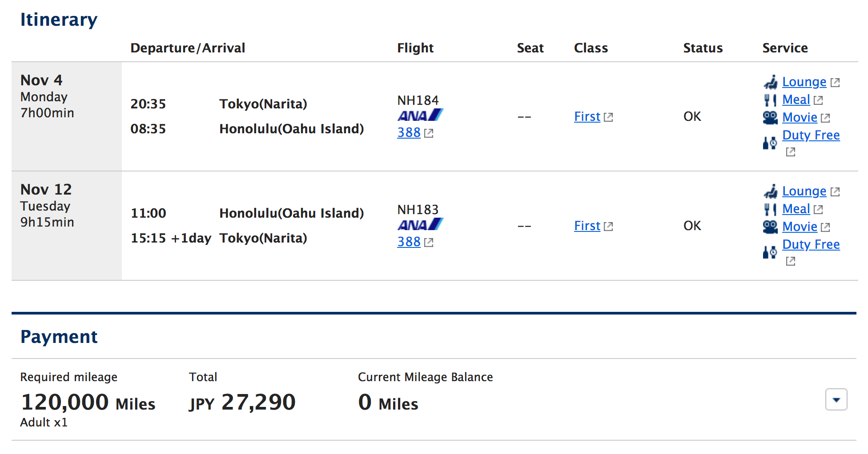
Task: Click ANA logo on NH184 flight
Action: point(420,115)
